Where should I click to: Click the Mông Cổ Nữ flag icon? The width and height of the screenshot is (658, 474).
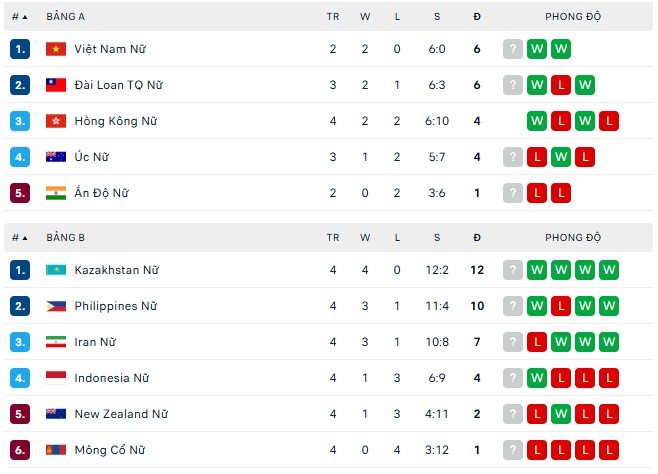(x=56, y=450)
